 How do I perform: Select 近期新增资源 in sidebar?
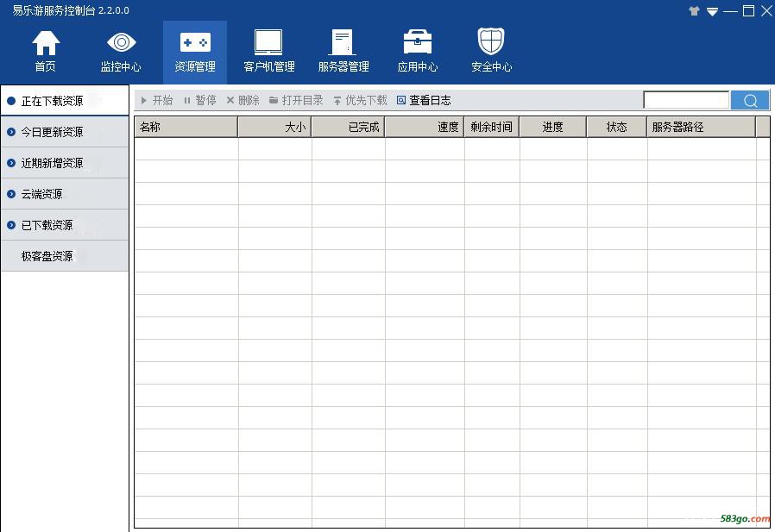(65, 163)
